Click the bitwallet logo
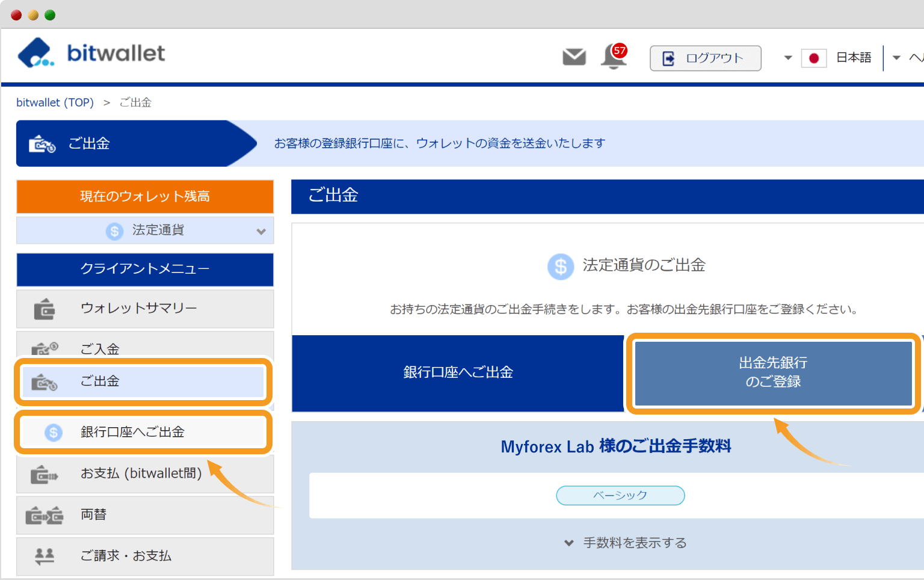 [x=91, y=53]
